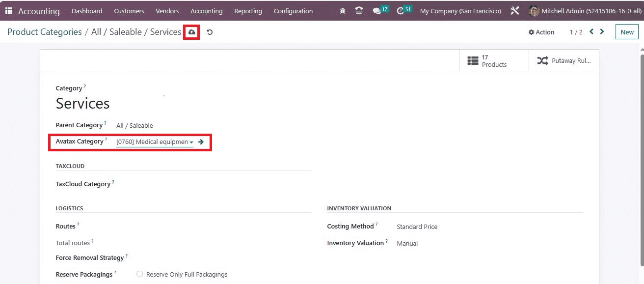Click the Standard Price costing value
Image resolution: width=644 pixels, height=284 pixels.
417,227
